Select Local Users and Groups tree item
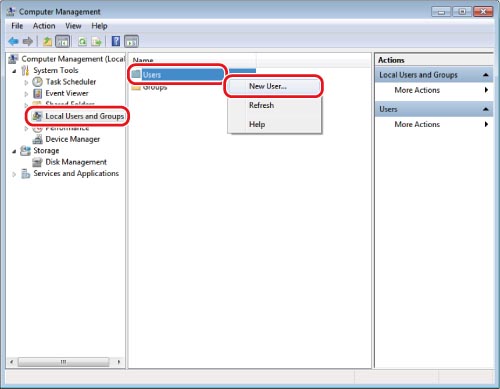This screenshot has width=500, height=389. (x=85, y=116)
